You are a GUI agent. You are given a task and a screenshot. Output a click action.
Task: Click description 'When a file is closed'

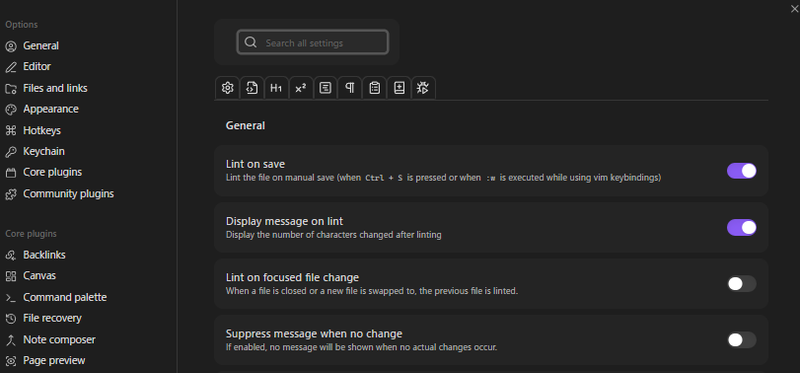point(372,291)
